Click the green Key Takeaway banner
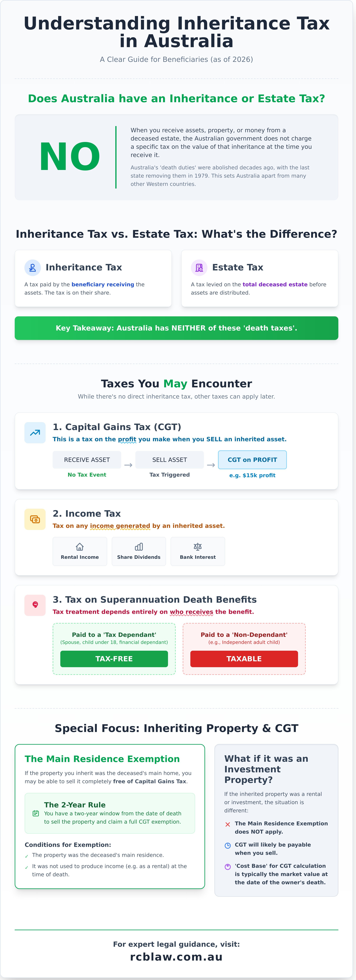This screenshot has width=356, height=980. (x=176, y=328)
